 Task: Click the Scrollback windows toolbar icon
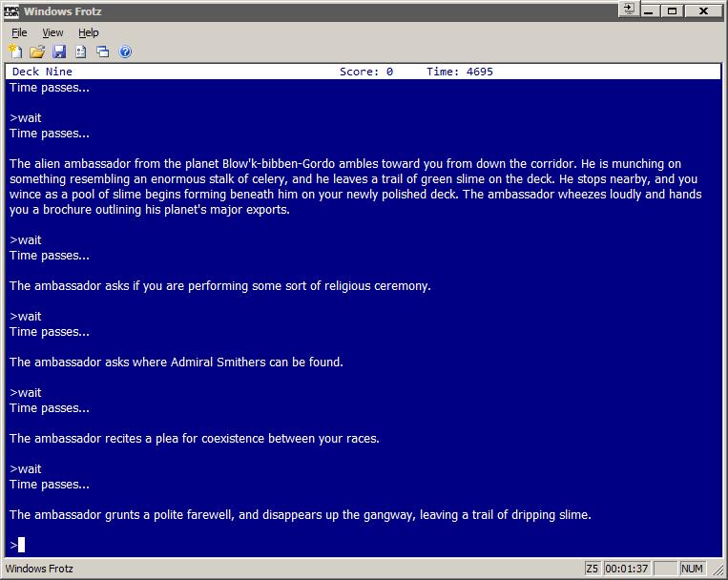[103, 52]
